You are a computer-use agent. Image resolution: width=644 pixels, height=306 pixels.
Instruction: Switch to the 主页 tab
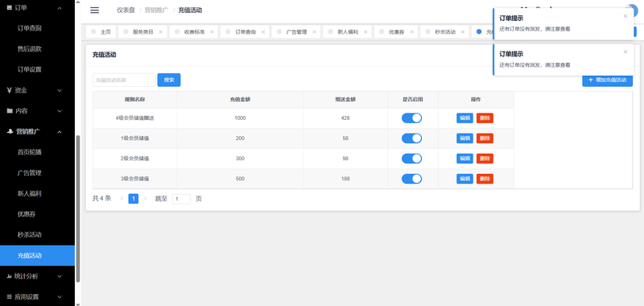(101, 31)
